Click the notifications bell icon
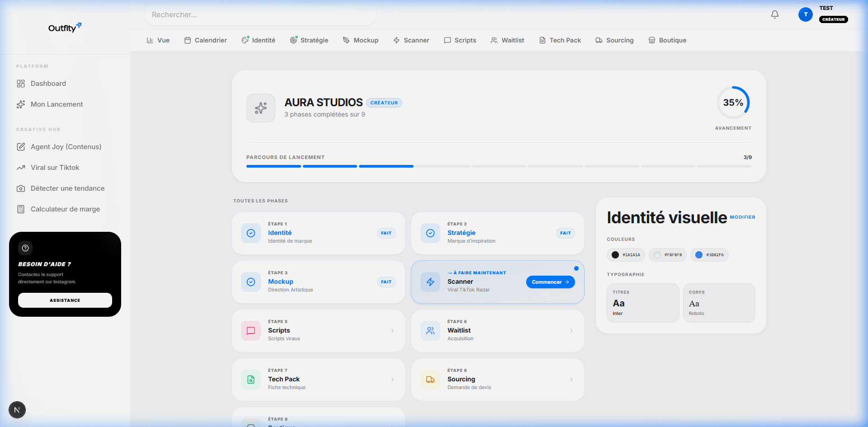This screenshot has width=868, height=427. pyautogui.click(x=774, y=14)
